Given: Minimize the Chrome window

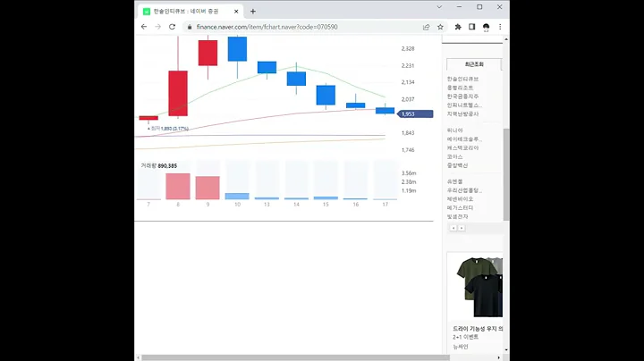Looking at the screenshot, I should [459, 7].
